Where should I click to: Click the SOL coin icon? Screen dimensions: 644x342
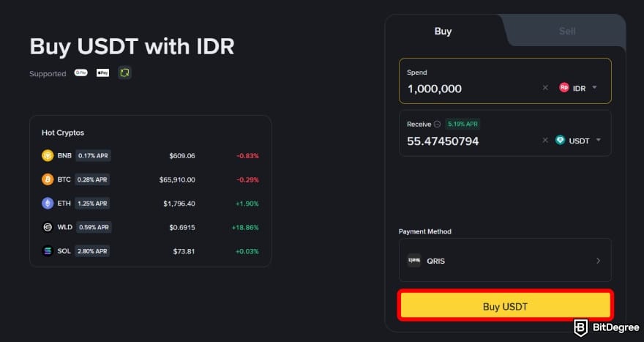click(x=48, y=251)
